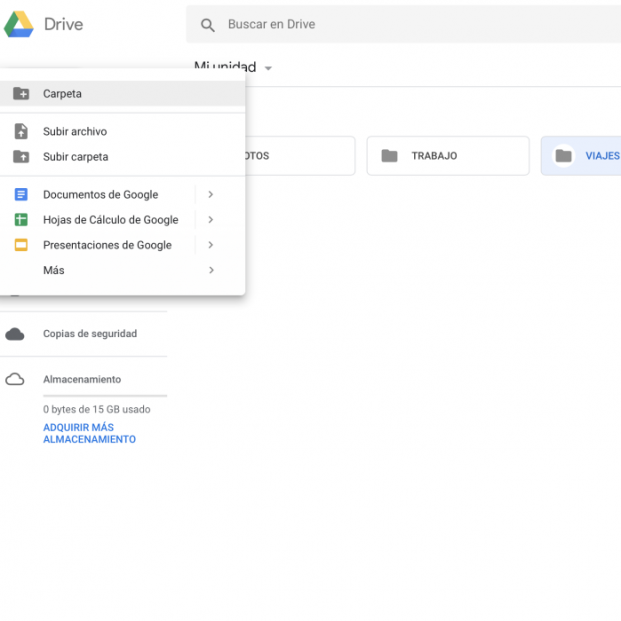Viewport: 621px width, 621px height.
Task: Click the Subir archivo upload file icon
Action: pos(21,132)
